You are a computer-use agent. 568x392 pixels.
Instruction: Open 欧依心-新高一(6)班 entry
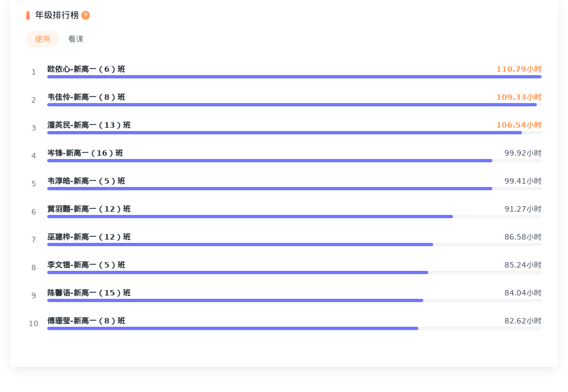pos(86,69)
